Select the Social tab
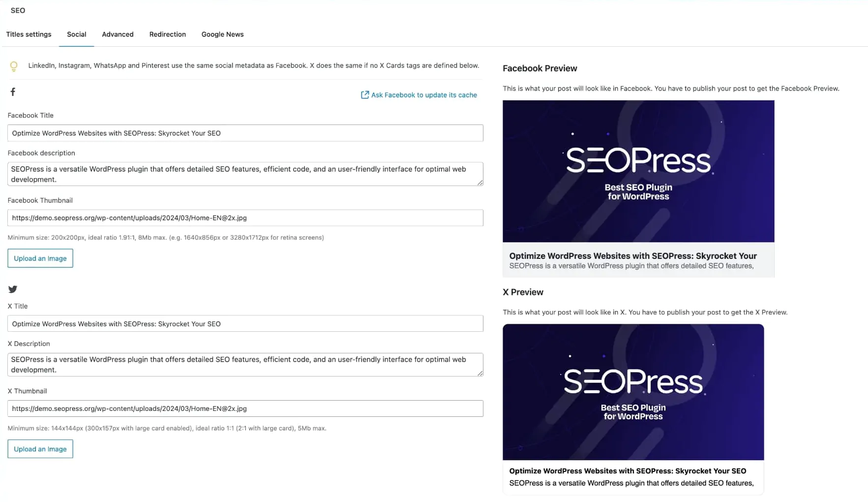 76,34
